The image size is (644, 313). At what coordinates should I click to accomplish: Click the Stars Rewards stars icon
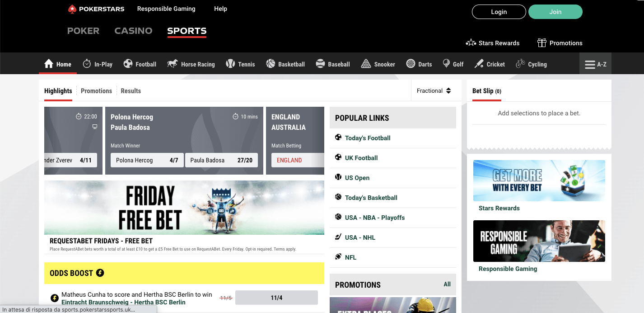point(471,43)
